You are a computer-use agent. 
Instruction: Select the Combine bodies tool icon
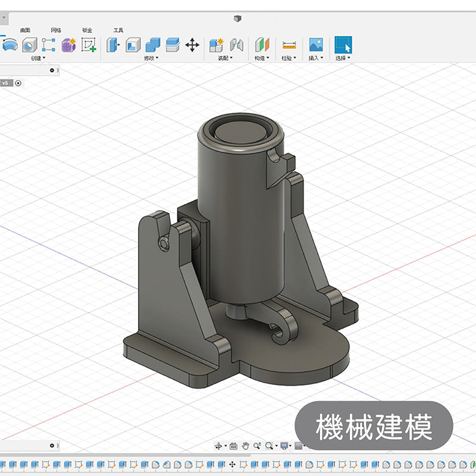(x=153, y=45)
